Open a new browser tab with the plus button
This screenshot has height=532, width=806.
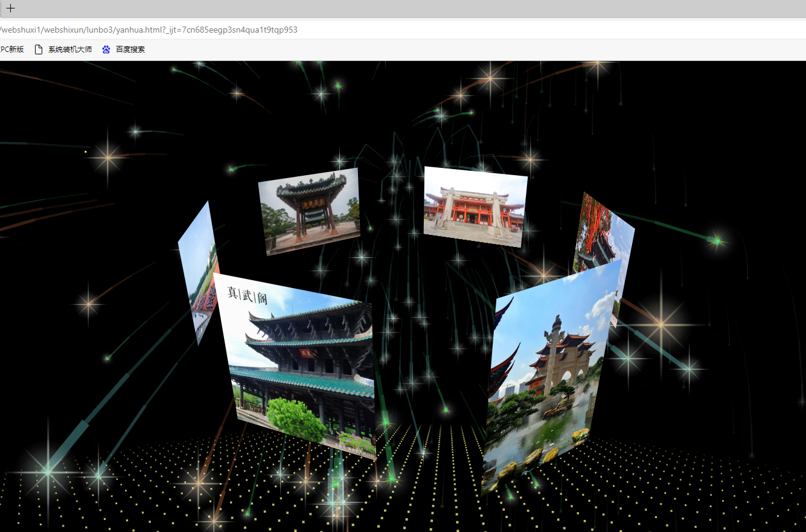coord(10,8)
